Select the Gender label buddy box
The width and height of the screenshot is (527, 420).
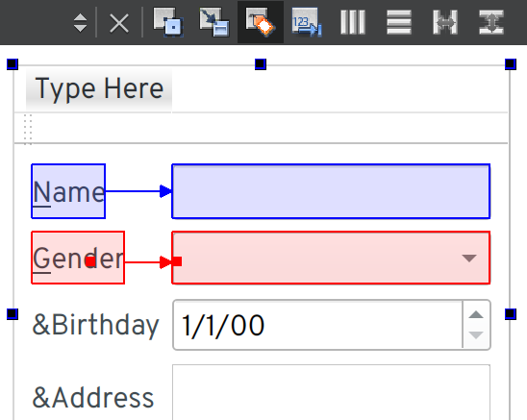coord(78,258)
